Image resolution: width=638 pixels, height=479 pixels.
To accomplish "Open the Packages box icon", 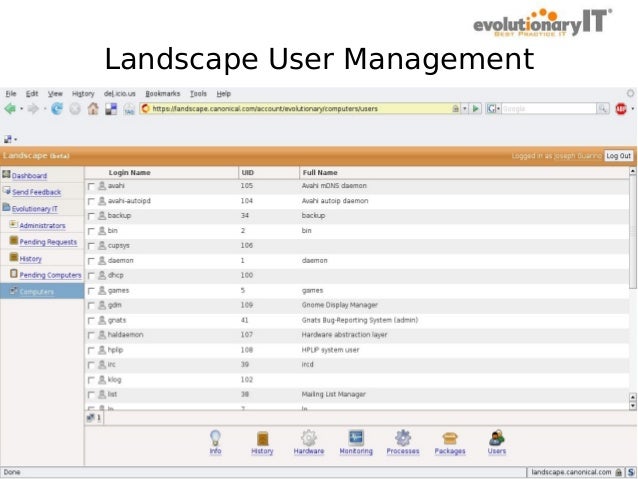I will click(450, 439).
